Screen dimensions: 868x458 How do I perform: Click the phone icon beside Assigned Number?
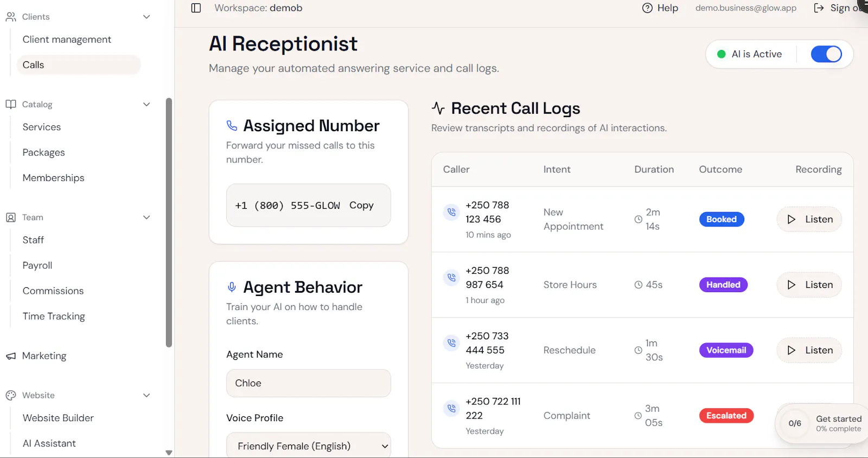[232, 126]
